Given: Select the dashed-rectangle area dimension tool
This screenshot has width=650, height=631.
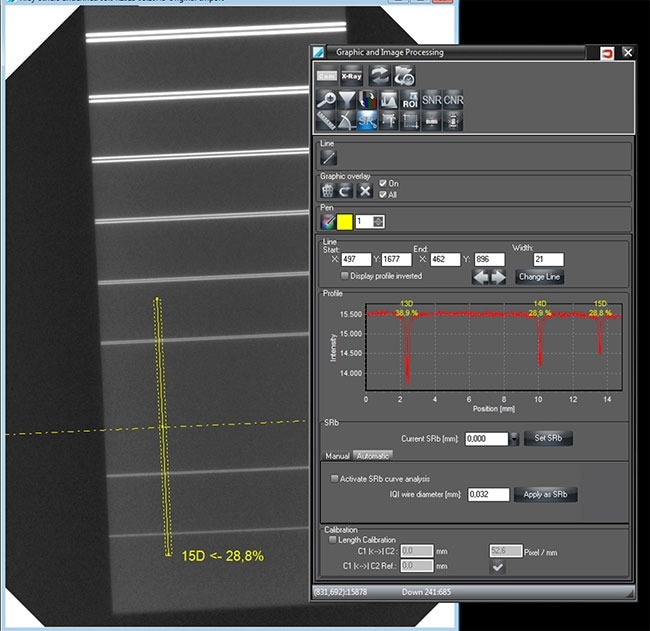Looking at the screenshot, I should point(410,121).
